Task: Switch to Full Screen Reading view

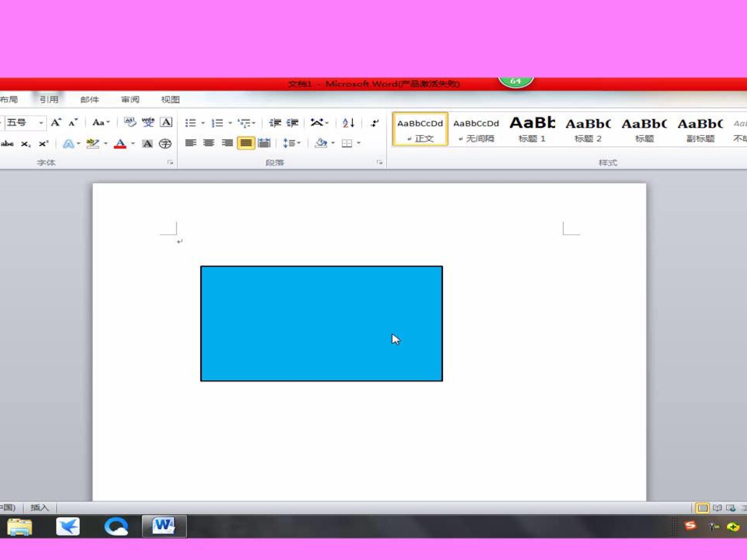Action: [717, 508]
